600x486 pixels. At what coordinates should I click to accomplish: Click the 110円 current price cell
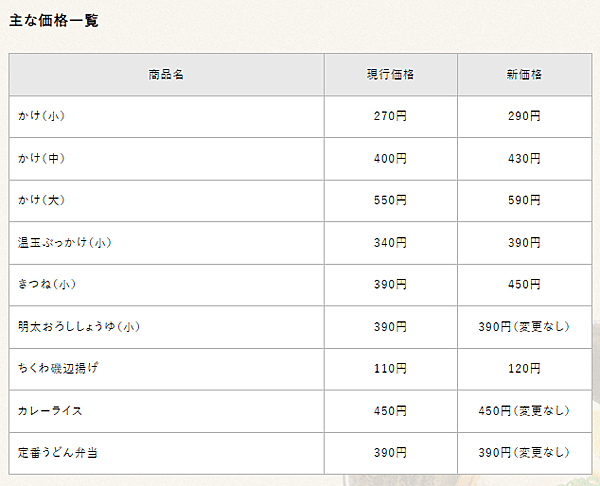pos(390,369)
